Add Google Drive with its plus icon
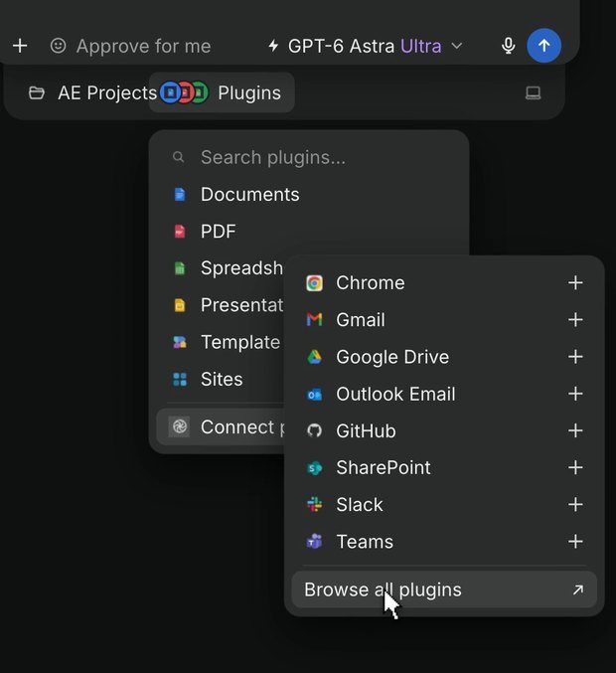Screen dimensions: 616x673 pyautogui.click(x=575, y=357)
